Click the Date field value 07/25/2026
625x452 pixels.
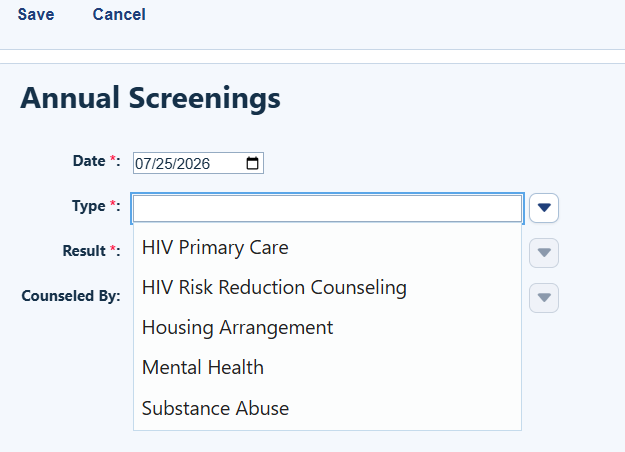point(172,163)
